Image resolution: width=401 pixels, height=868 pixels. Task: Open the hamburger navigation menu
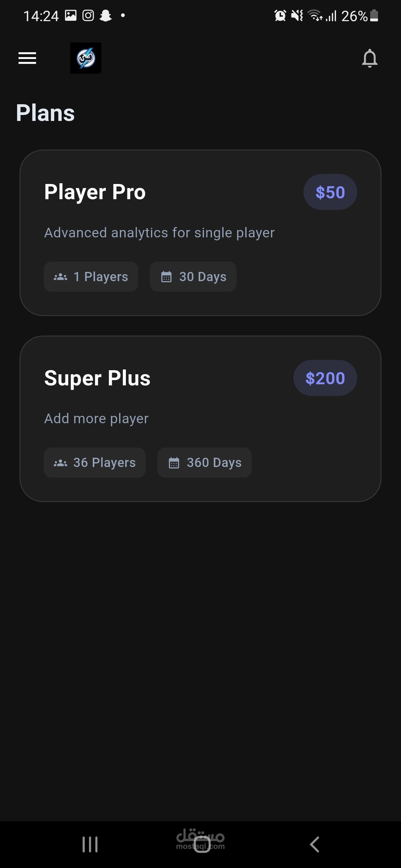[27, 58]
